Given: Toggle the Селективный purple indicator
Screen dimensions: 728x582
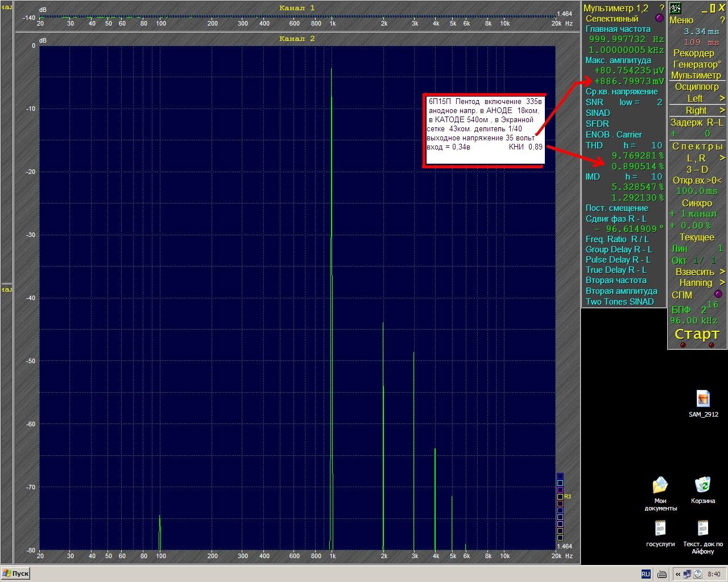Looking at the screenshot, I should tap(659, 18).
